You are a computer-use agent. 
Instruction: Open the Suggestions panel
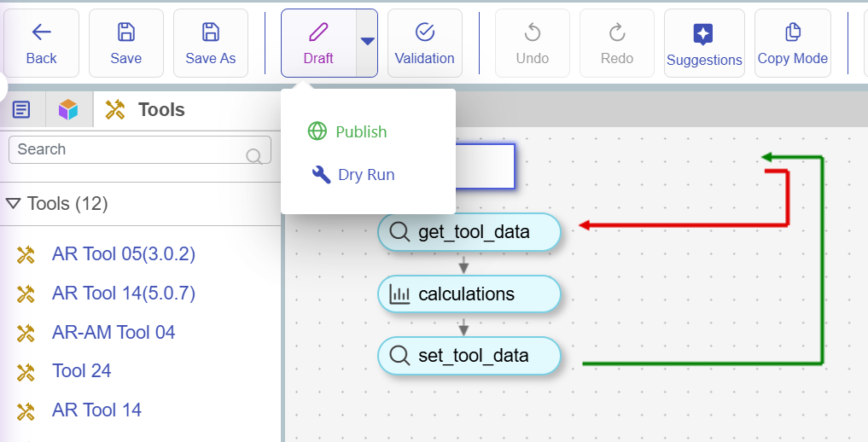(703, 44)
